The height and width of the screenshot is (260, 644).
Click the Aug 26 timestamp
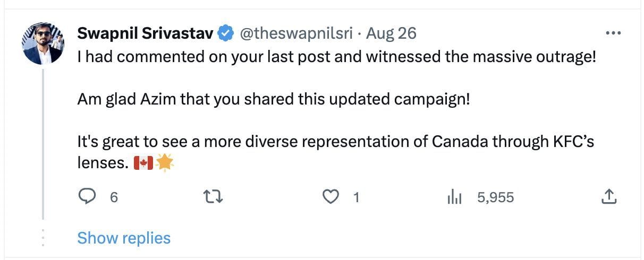tap(391, 33)
